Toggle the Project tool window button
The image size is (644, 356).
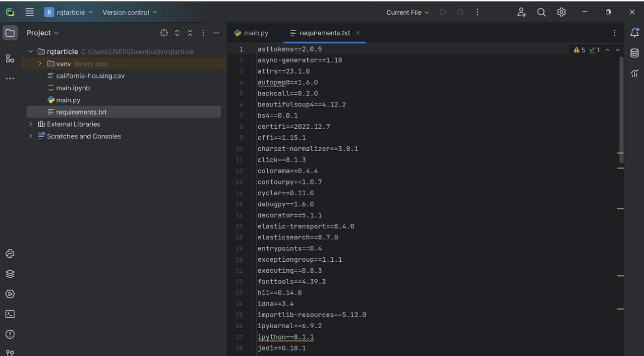coord(10,33)
